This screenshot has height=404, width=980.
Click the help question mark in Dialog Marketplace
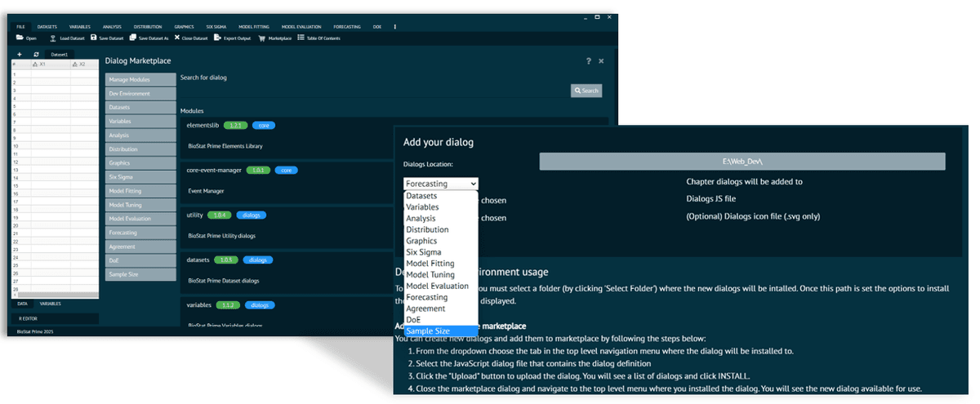[588, 61]
